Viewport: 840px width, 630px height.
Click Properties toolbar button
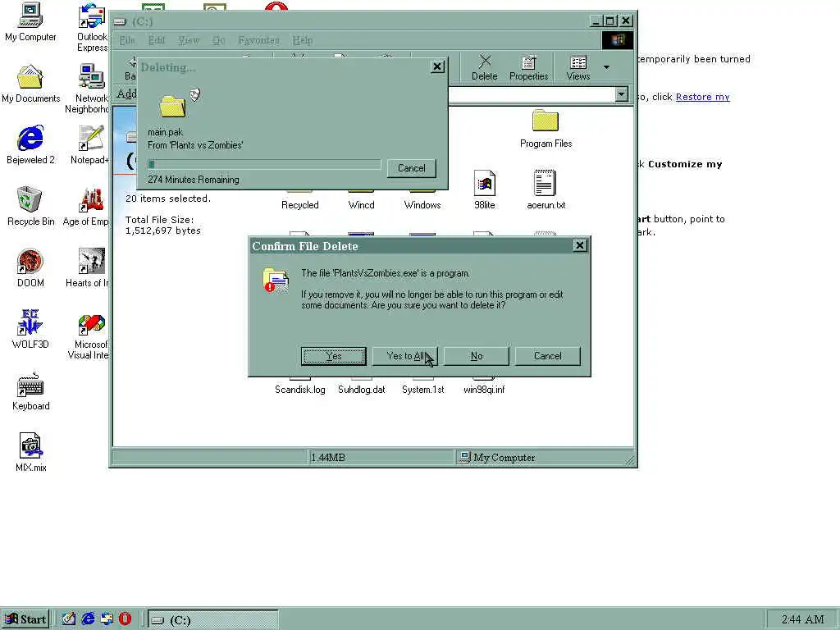pyautogui.click(x=529, y=68)
